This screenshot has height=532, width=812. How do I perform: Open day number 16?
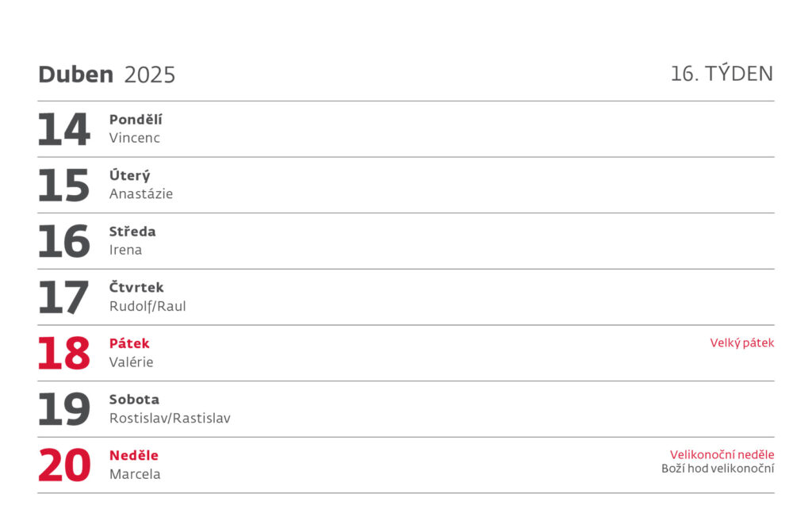[63, 241]
